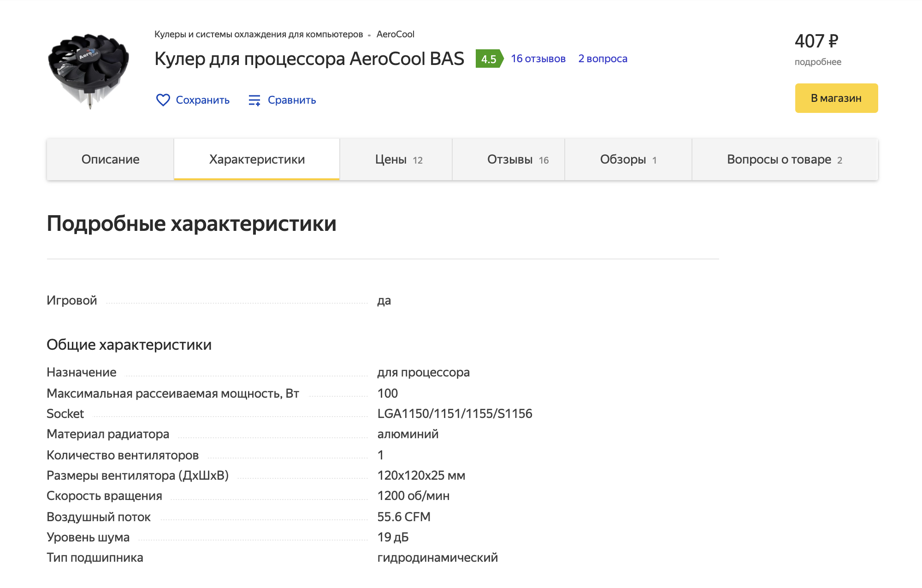Click the Сравнить link text
922x588 pixels.
(292, 100)
